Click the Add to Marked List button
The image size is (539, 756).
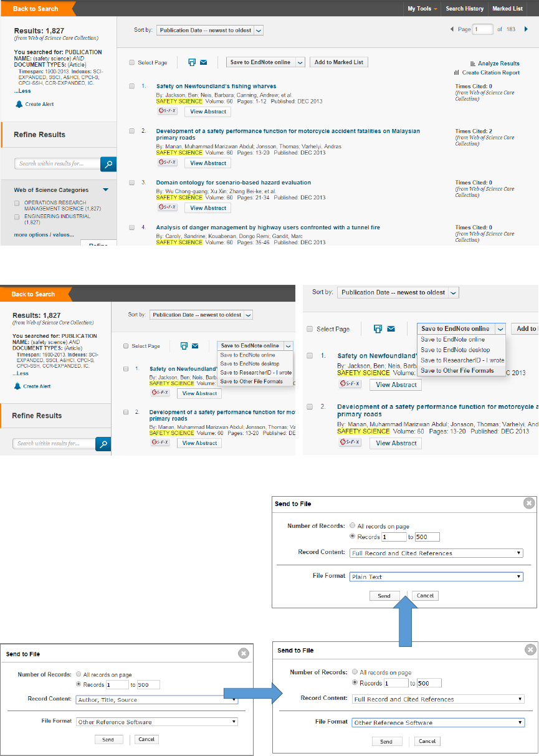click(339, 62)
